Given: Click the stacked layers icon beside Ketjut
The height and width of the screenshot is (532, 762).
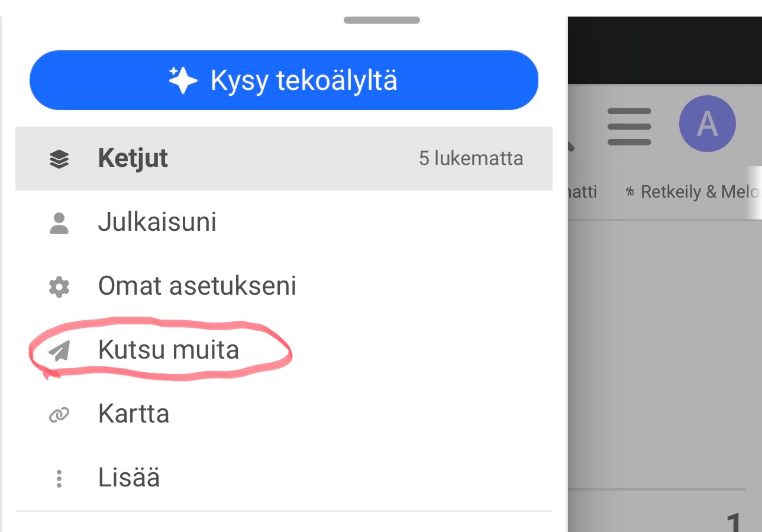Looking at the screenshot, I should click(x=59, y=159).
